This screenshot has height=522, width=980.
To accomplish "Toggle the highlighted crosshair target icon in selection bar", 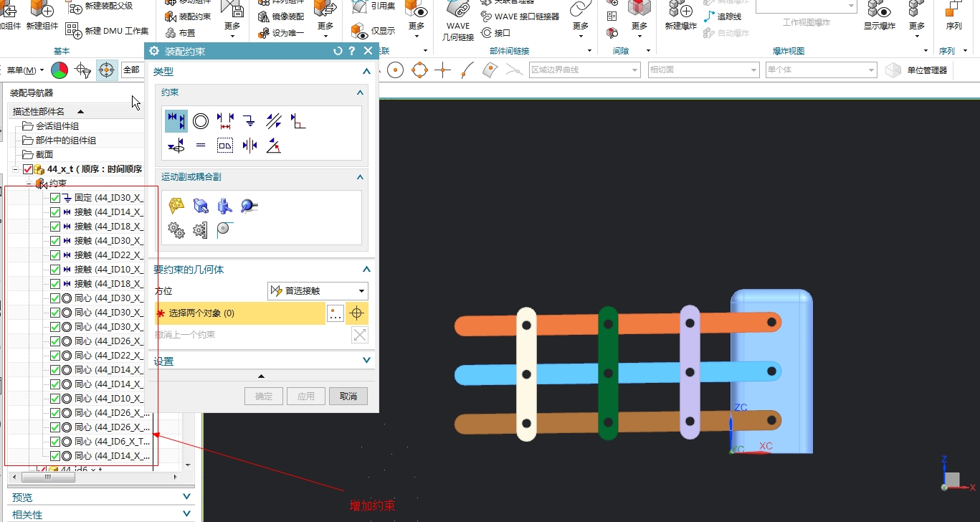I will [107, 70].
